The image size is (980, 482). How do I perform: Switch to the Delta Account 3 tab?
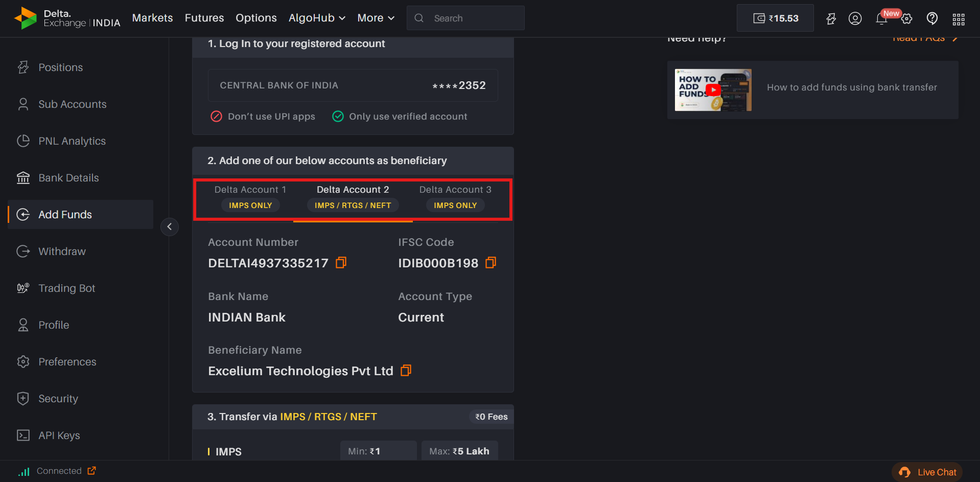coord(455,198)
